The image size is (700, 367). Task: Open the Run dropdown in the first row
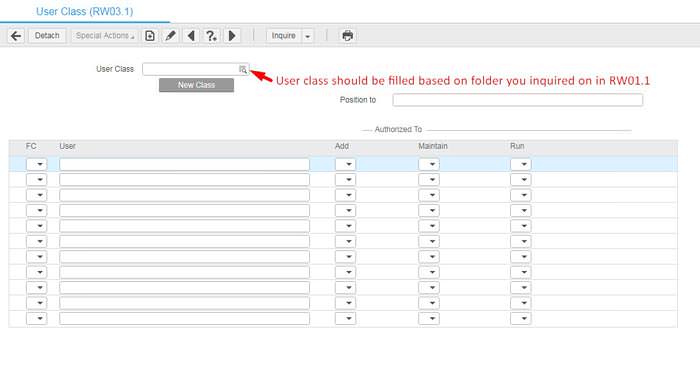point(521,164)
